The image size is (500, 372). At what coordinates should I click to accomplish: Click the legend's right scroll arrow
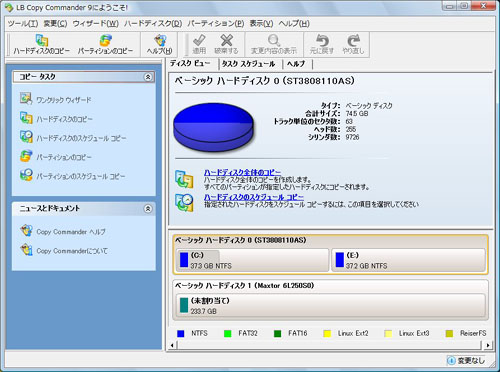[488, 345]
